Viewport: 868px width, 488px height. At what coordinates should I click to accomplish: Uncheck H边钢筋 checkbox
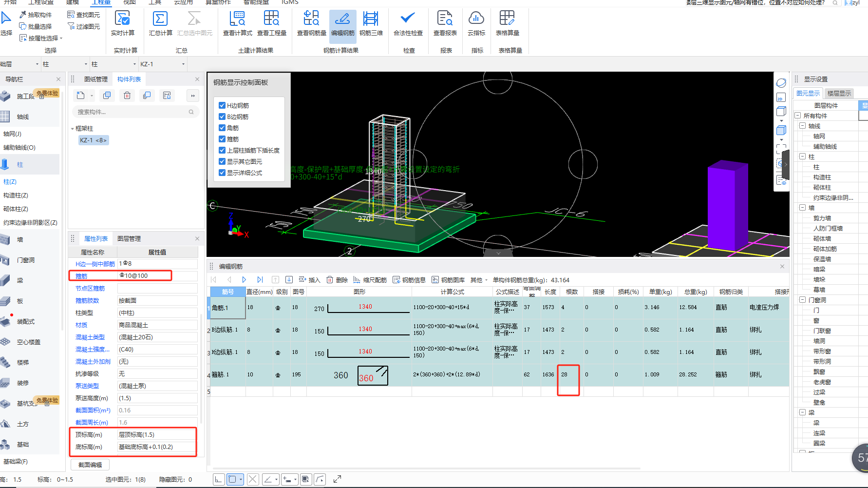(222, 105)
